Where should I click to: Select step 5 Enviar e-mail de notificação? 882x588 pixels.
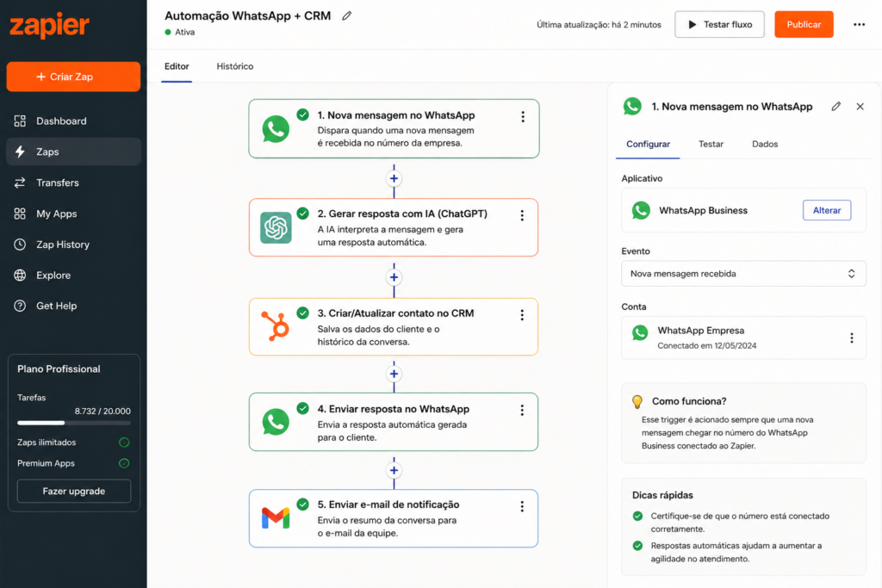click(x=393, y=518)
